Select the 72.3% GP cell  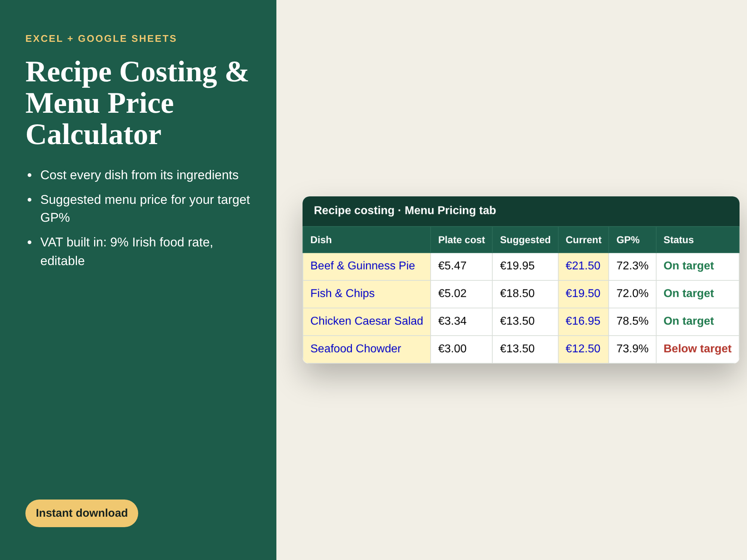point(632,267)
